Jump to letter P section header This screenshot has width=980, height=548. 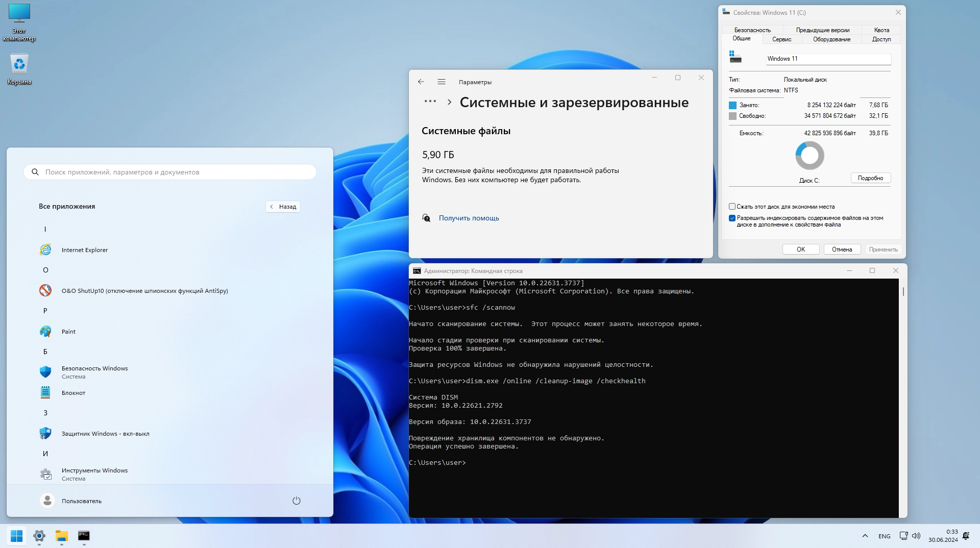pos(45,311)
